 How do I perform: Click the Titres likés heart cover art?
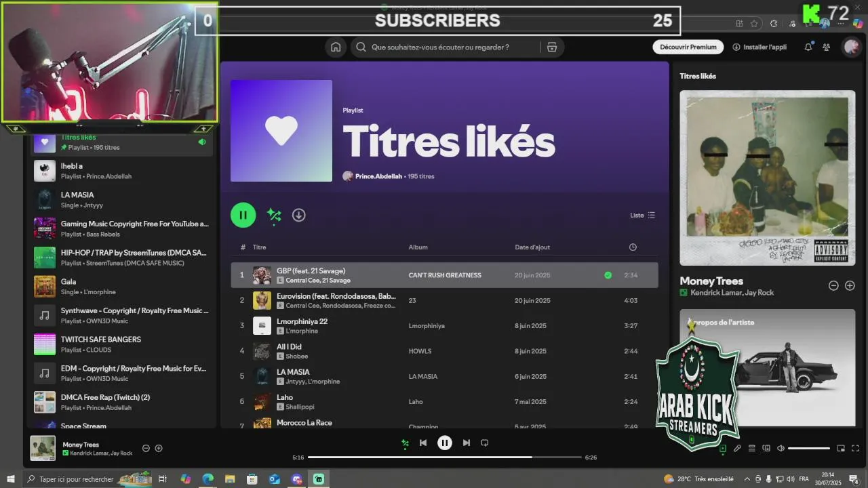pos(281,131)
